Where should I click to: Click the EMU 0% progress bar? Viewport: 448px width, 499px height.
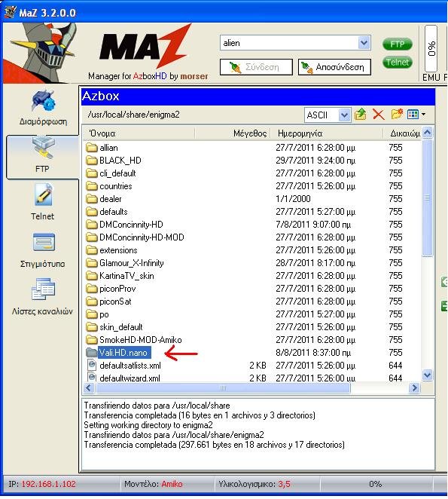(x=431, y=48)
